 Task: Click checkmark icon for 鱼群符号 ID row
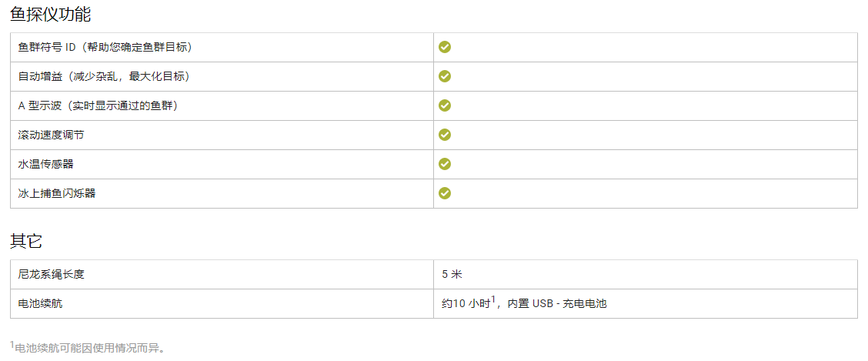pyautogui.click(x=445, y=47)
